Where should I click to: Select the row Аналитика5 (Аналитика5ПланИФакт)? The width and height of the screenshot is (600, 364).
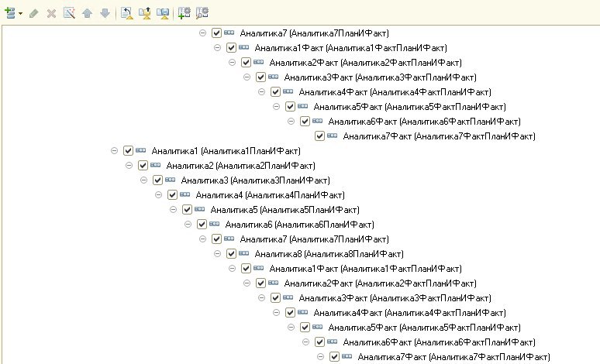pos(284,210)
